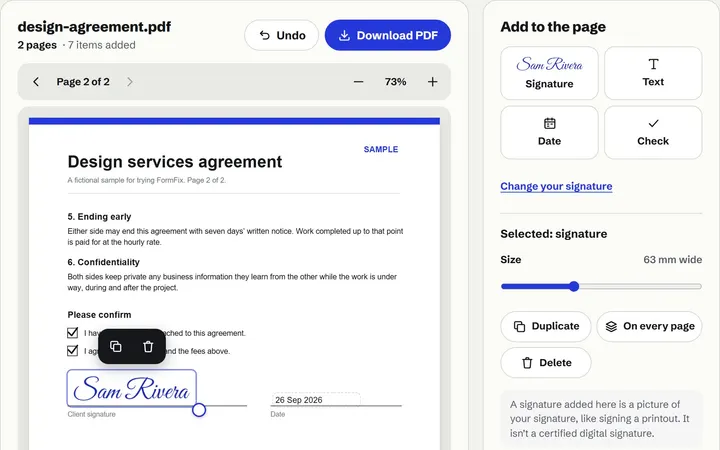Add a Text item to the page
This screenshot has width=720, height=450.
click(x=653, y=73)
